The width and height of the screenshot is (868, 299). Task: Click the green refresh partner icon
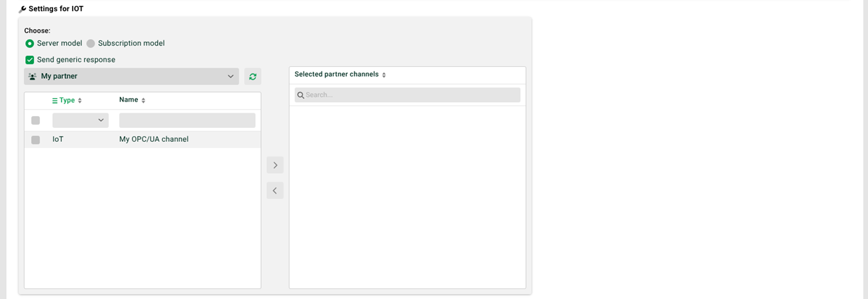(252, 76)
